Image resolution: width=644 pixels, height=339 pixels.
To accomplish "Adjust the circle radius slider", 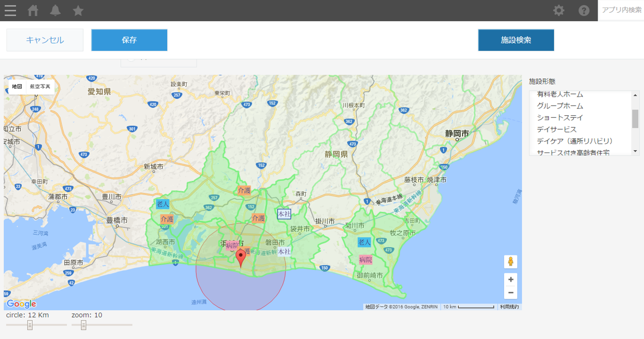I will click(x=29, y=325).
